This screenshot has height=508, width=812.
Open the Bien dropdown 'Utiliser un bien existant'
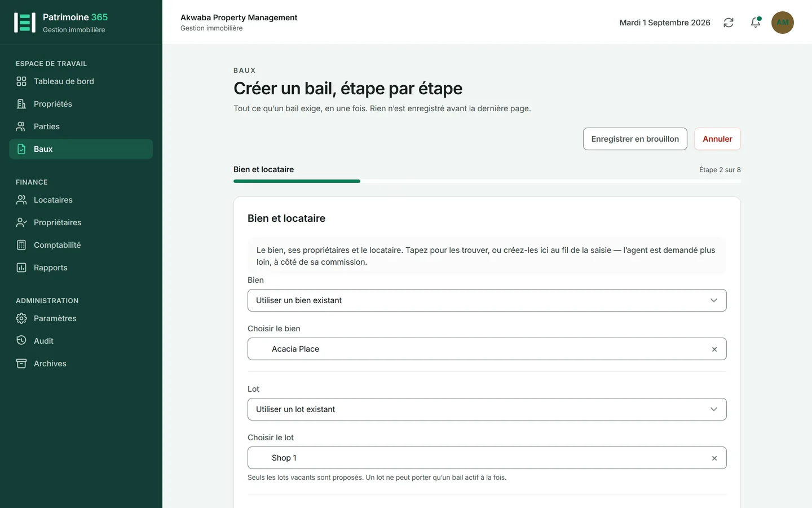pos(487,300)
